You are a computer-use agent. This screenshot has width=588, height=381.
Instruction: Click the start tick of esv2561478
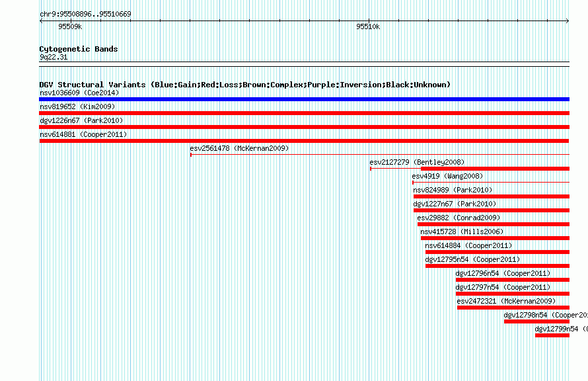pyautogui.click(x=191, y=154)
